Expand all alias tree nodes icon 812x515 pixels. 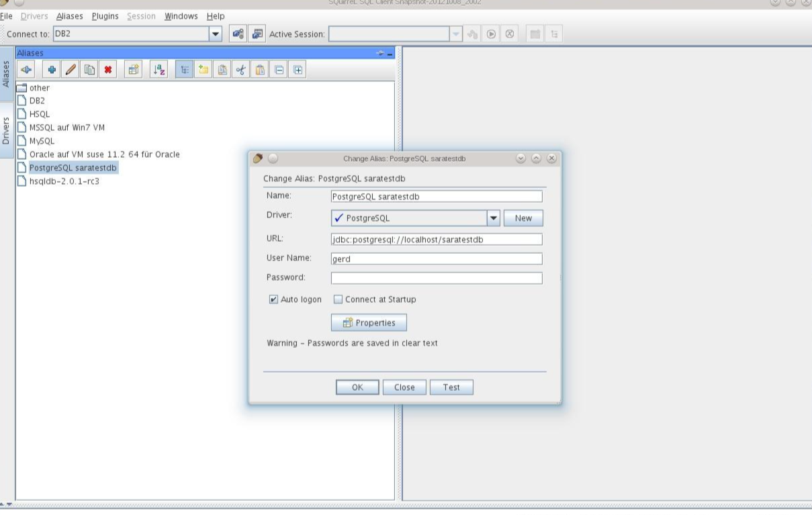point(298,69)
